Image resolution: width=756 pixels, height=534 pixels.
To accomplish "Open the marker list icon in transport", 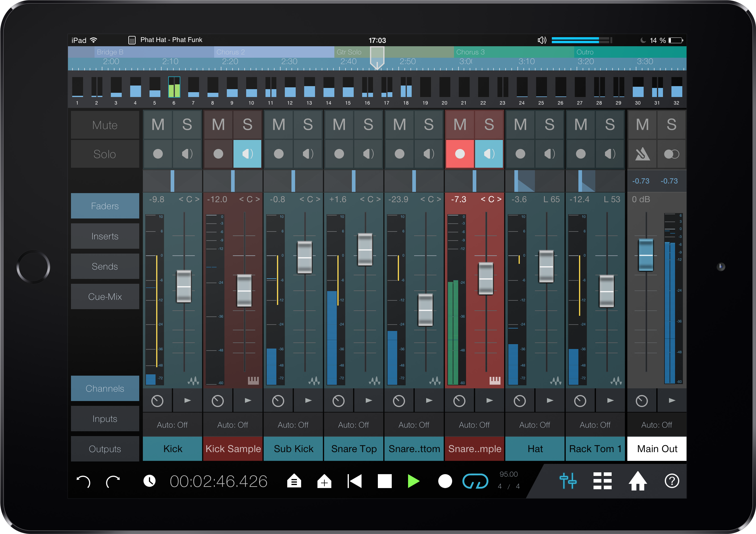I will coord(294,481).
